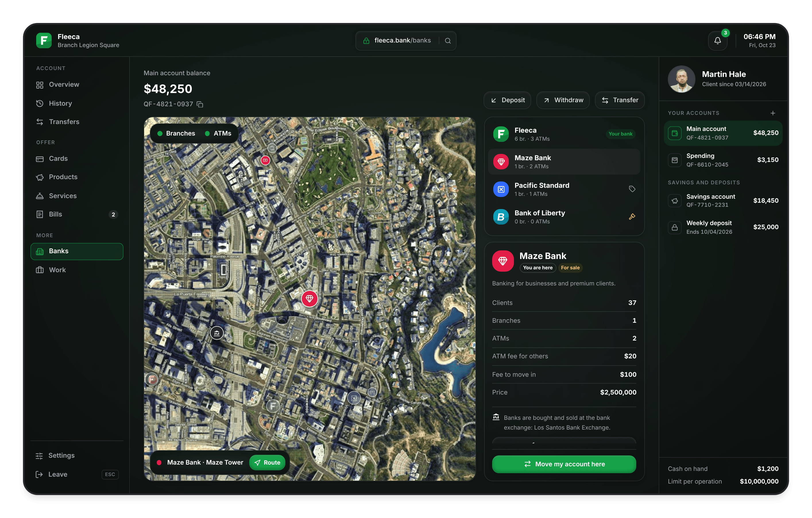Open Settings
The width and height of the screenshot is (812, 518).
(x=77, y=456)
